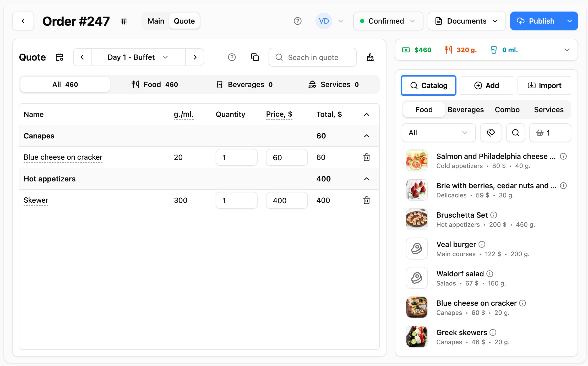Open the calendar settings icon beside Quote
The width and height of the screenshot is (588, 366).
(59, 57)
